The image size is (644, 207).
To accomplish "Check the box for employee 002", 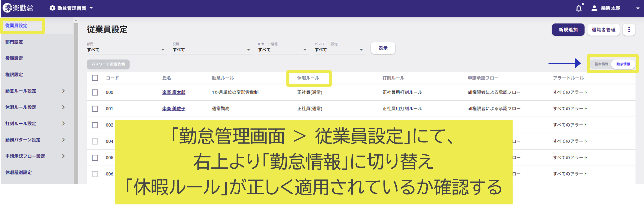I will [95, 125].
